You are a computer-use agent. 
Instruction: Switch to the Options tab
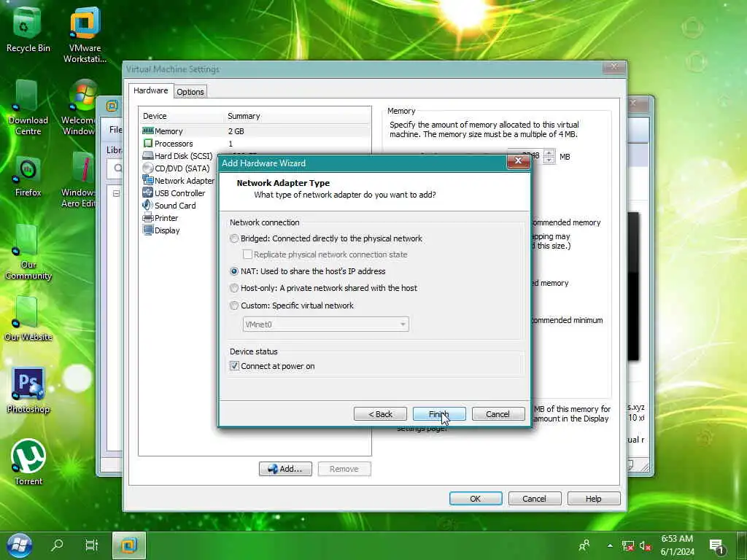click(x=190, y=92)
